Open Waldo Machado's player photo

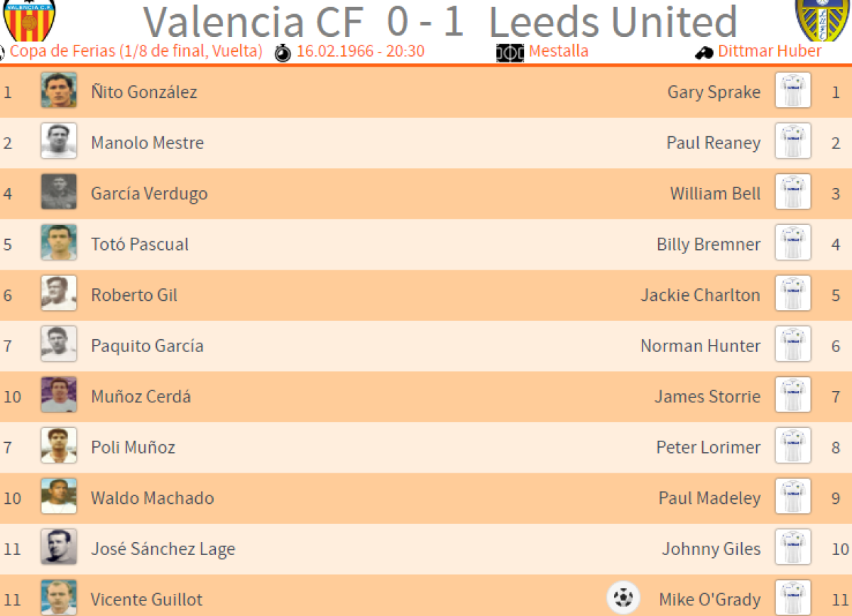point(58,497)
